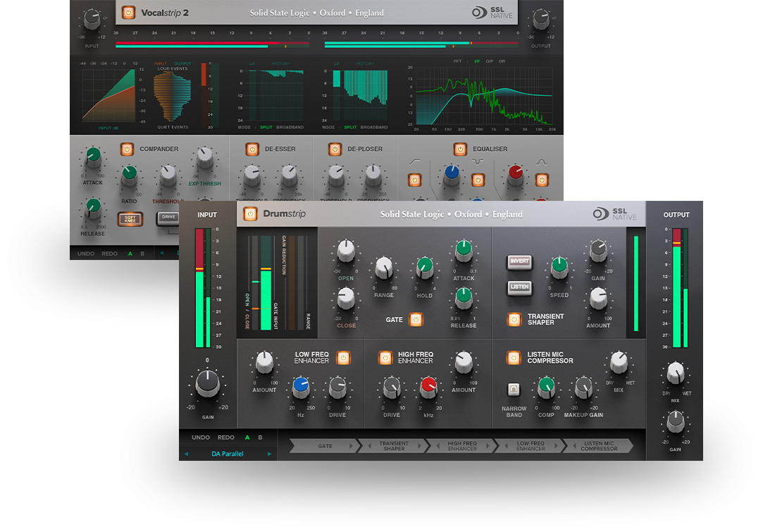Enable the Equaliser section power icon
Image resolution: width=763 pixels, height=532 pixels.
pyautogui.click(x=459, y=149)
